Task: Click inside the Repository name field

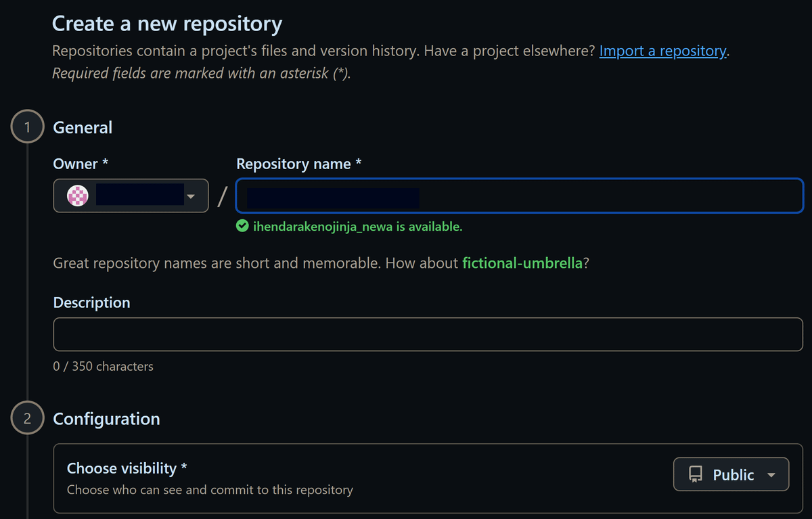Action: 518,196
